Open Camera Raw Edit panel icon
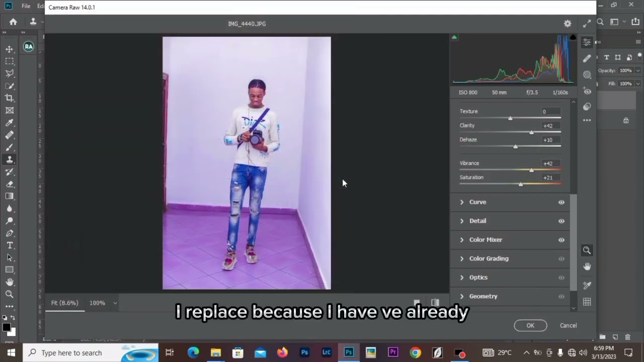 (587, 42)
